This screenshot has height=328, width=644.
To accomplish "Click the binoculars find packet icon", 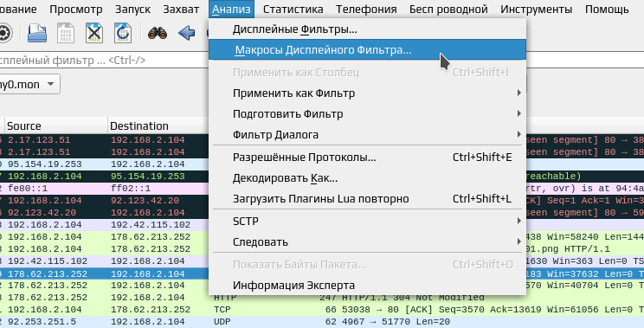I will tap(158, 33).
